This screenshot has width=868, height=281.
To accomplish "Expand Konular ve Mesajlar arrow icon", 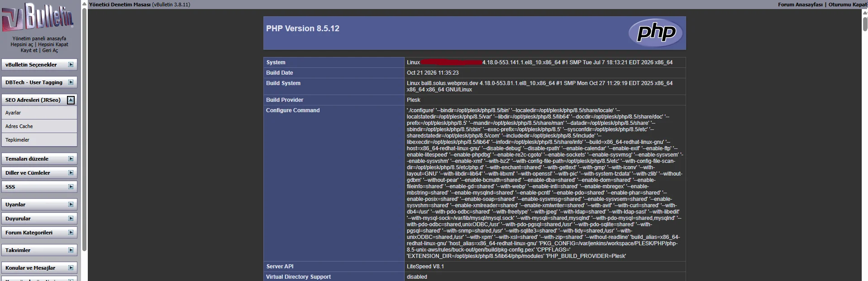I will (x=71, y=268).
